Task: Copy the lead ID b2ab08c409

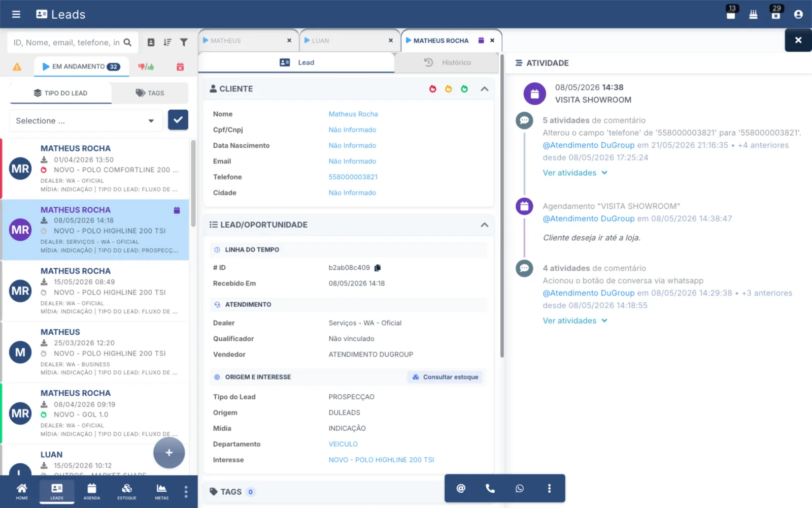Action: pos(378,268)
